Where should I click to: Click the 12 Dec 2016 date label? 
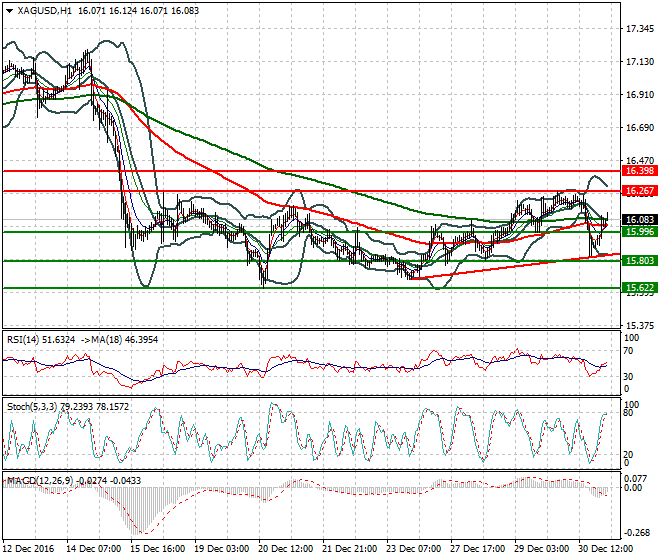[29, 549]
